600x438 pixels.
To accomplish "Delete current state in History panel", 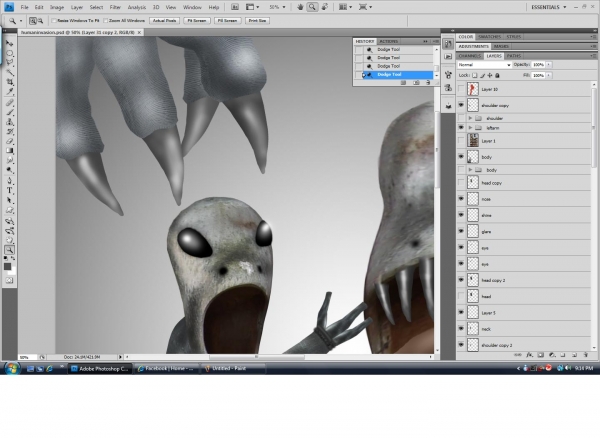I will pos(428,83).
